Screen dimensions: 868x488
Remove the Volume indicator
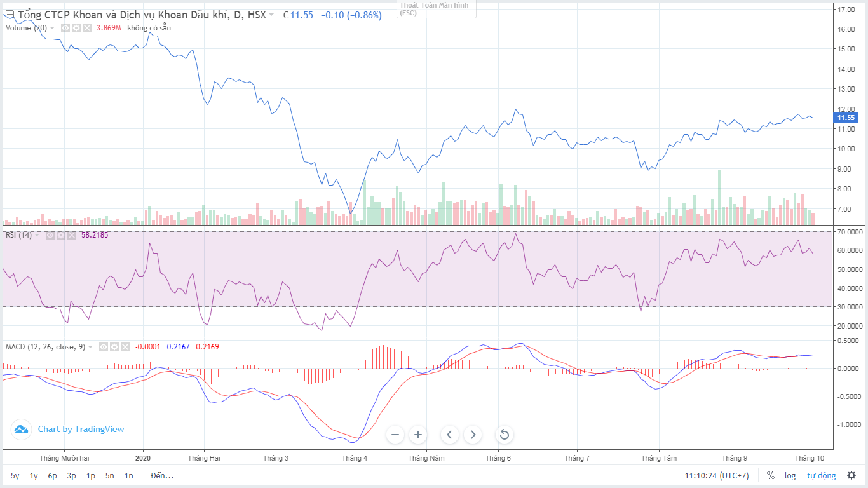click(x=87, y=28)
